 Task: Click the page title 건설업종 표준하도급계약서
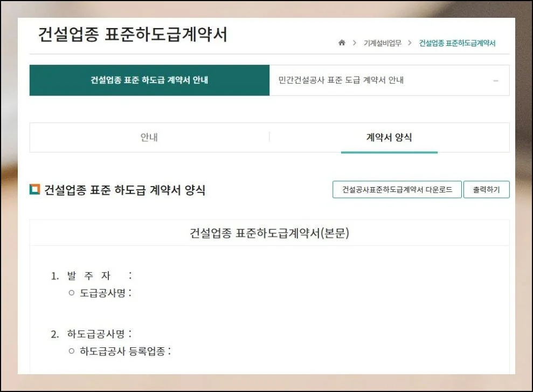(133, 35)
